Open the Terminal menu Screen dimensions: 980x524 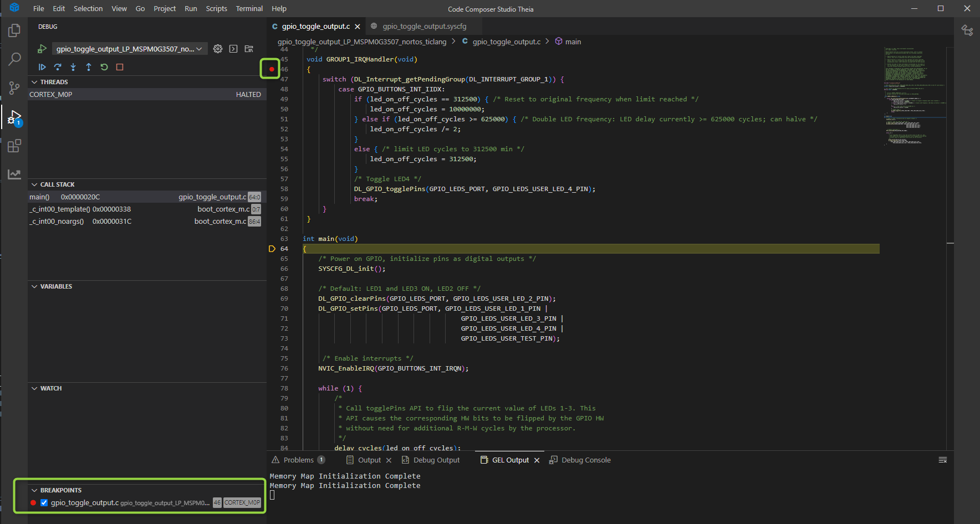click(x=249, y=8)
